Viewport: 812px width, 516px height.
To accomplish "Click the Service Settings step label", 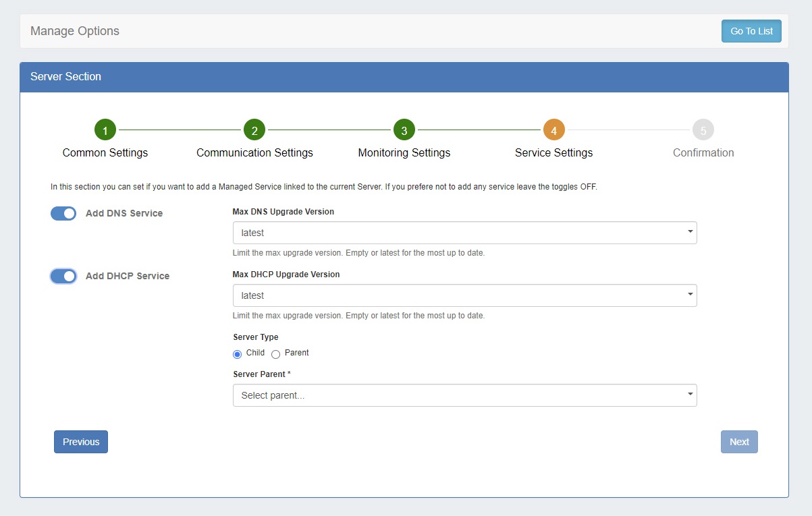I will point(553,153).
